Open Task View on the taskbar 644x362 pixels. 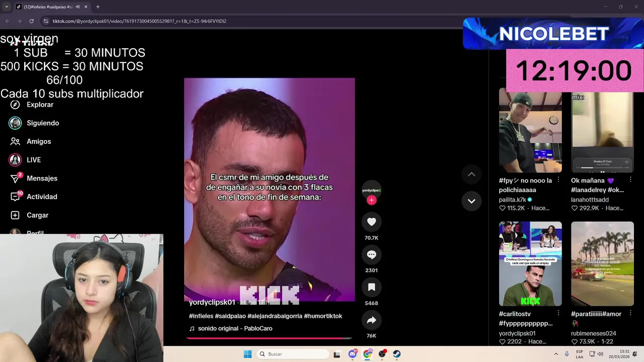[x=337, y=354]
